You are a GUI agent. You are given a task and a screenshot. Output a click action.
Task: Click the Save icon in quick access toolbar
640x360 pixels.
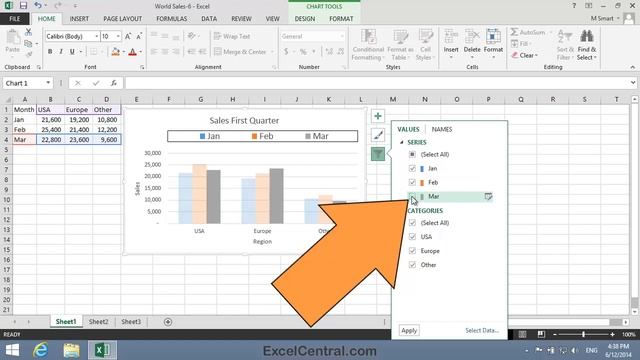point(23,6)
